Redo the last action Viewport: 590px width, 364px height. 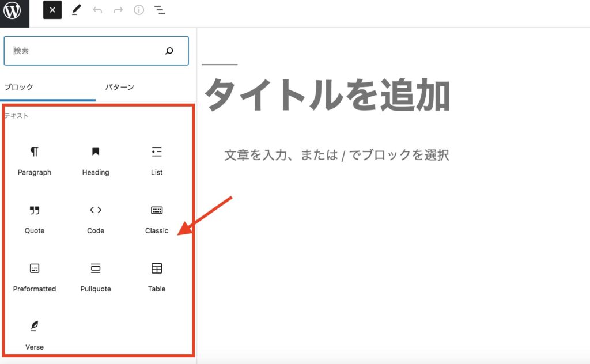pyautogui.click(x=118, y=10)
